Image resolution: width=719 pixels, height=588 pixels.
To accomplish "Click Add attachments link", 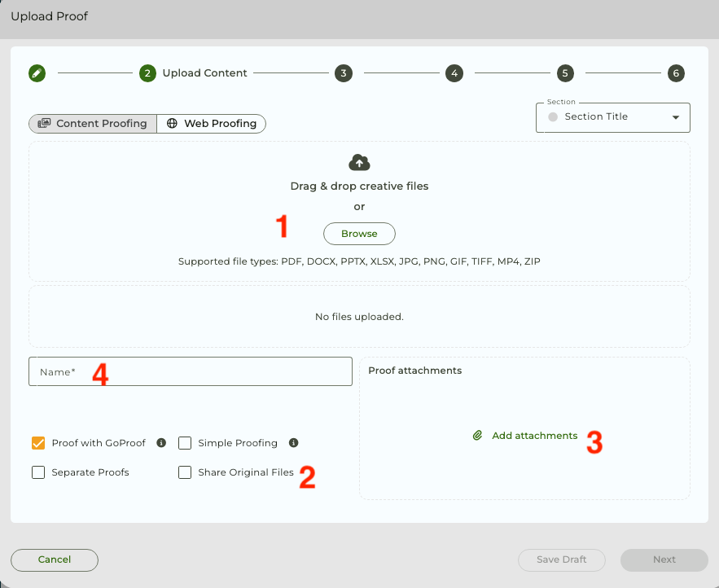I will 535,436.
